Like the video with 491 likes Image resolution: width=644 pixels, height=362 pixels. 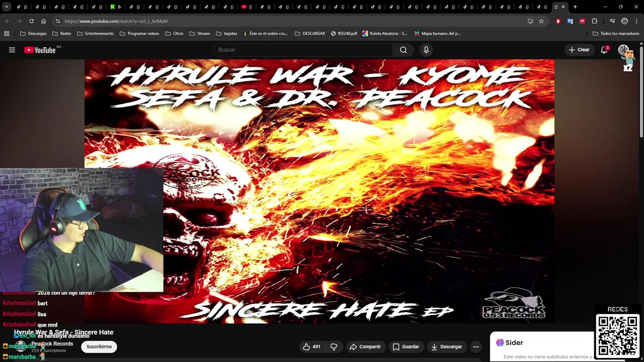pyautogui.click(x=311, y=346)
